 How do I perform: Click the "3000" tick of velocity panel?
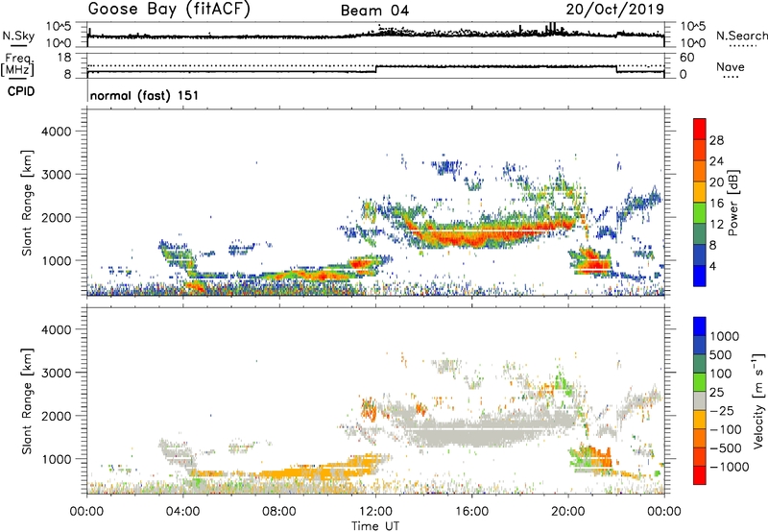(56, 373)
